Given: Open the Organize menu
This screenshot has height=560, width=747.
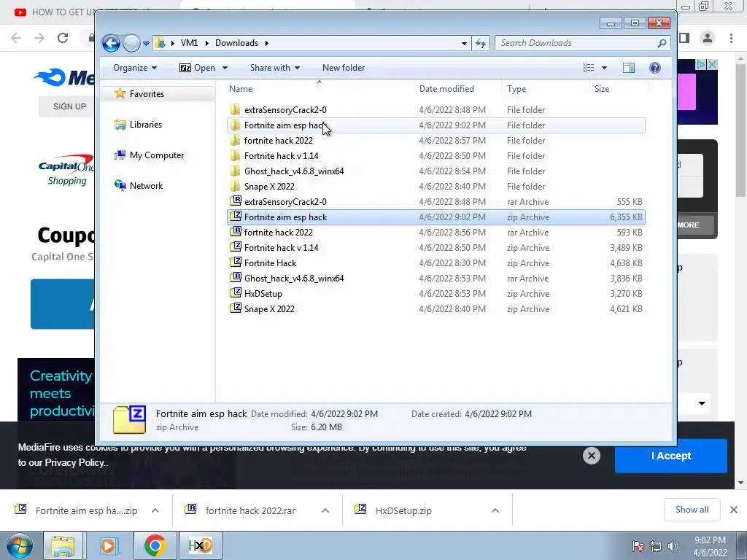Looking at the screenshot, I should point(135,68).
